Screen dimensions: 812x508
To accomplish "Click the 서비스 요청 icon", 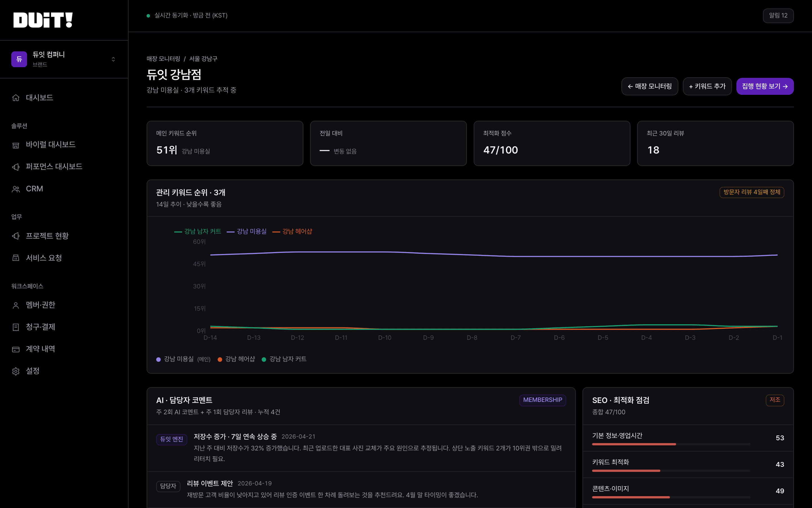I will tap(16, 258).
